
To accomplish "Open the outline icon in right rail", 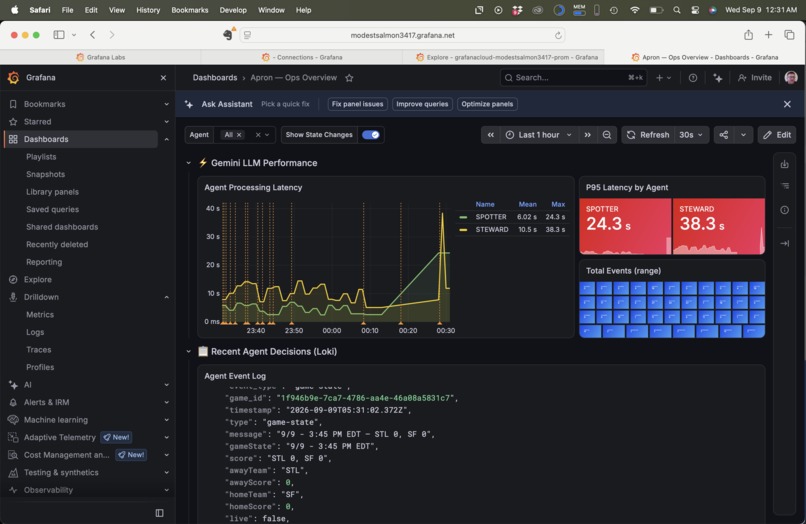I will [784, 186].
